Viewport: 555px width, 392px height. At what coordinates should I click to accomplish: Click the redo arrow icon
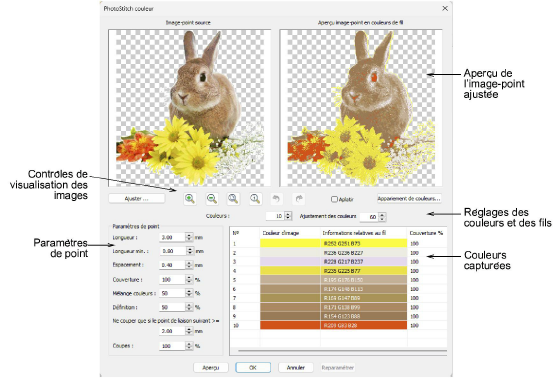click(299, 199)
